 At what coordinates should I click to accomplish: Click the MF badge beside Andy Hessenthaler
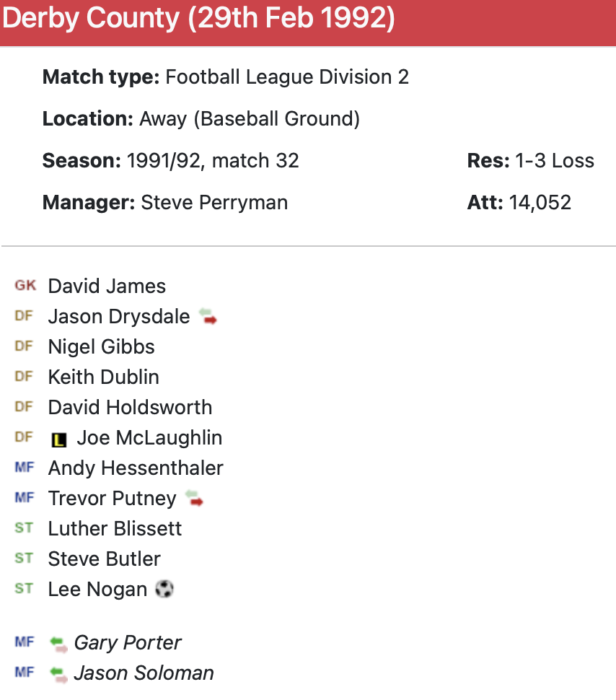24,468
